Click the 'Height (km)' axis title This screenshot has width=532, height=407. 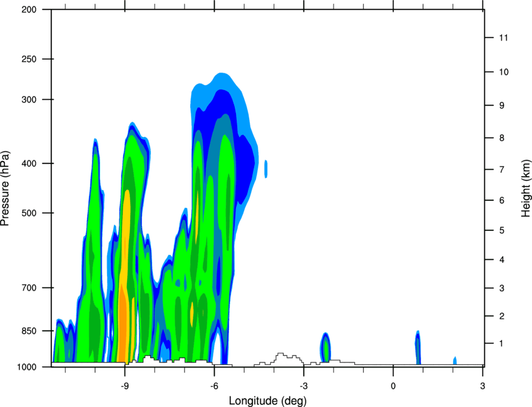tap(526, 188)
